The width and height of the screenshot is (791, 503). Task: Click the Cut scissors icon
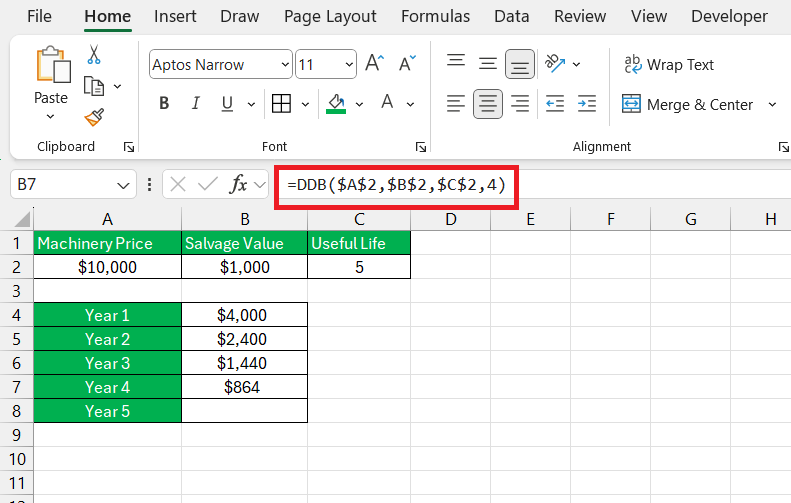pyautogui.click(x=94, y=54)
